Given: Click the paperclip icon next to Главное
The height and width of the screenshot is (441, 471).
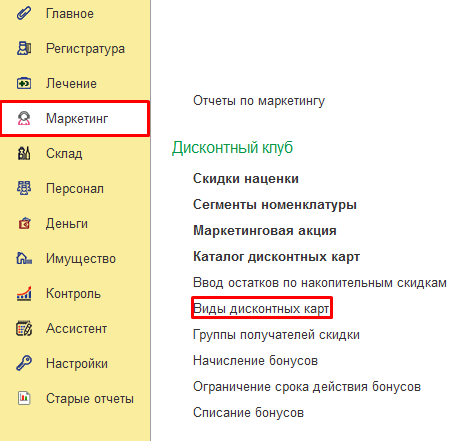Looking at the screenshot, I should pos(24,13).
